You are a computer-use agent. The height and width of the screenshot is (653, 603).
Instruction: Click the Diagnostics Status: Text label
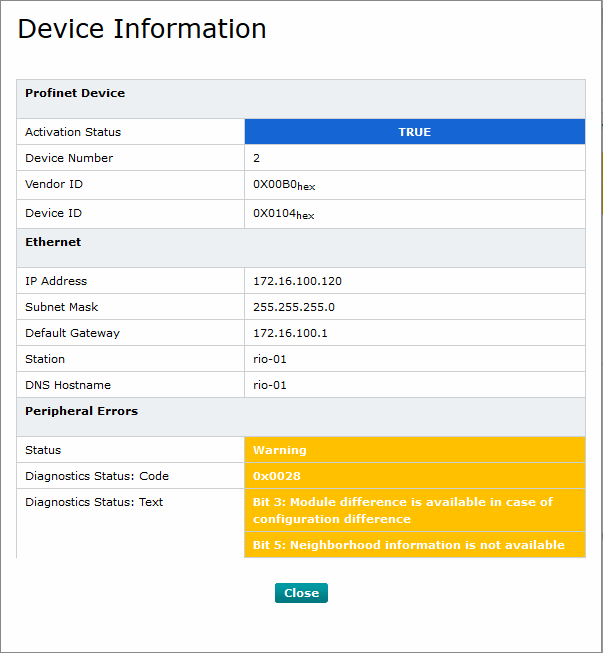point(94,502)
